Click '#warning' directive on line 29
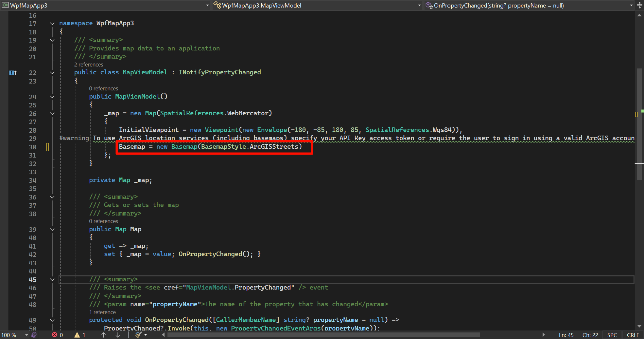This screenshot has width=644, height=339. pyautogui.click(x=74, y=138)
